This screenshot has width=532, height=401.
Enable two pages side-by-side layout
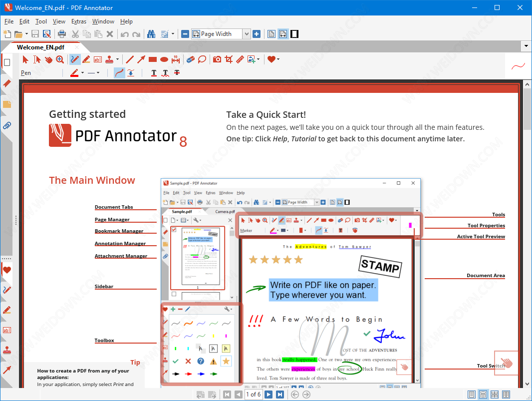pyautogui.click(x=506, y=395)
